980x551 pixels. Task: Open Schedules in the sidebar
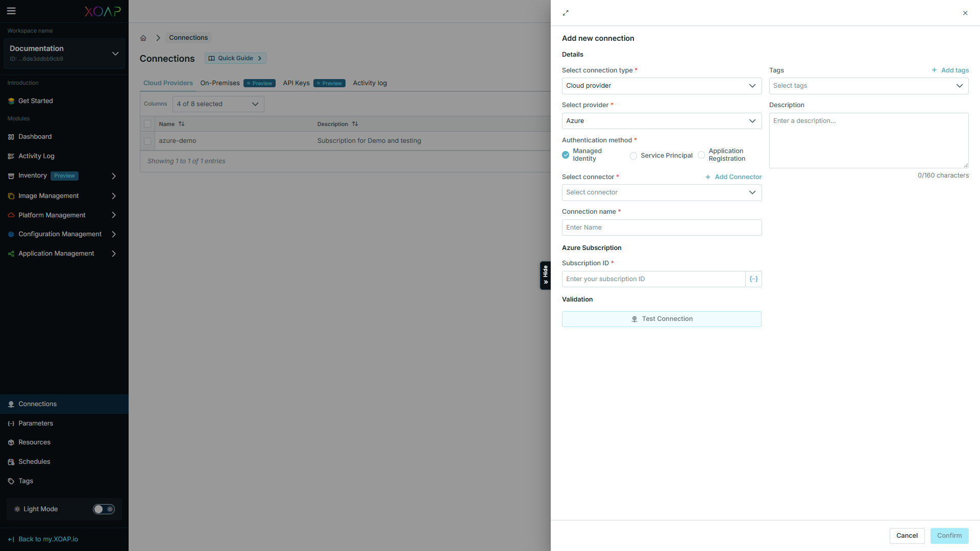pyautogui.click(x=34, y=462)
